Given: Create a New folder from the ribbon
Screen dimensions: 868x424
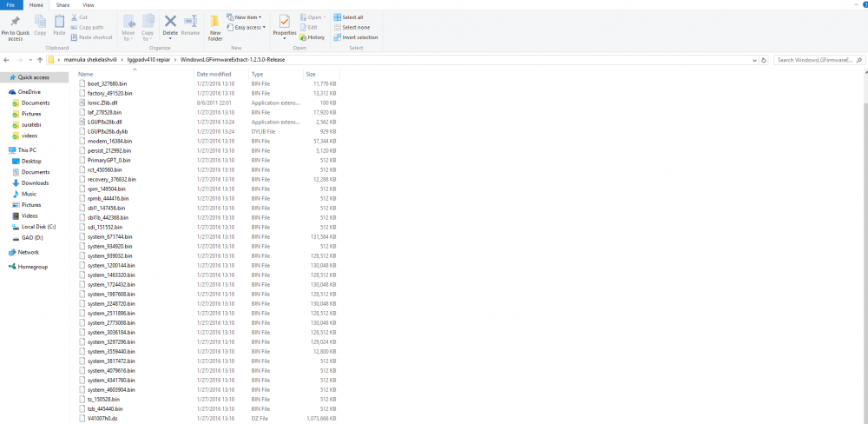Looking at the screenshot, I should coord(214,26).
